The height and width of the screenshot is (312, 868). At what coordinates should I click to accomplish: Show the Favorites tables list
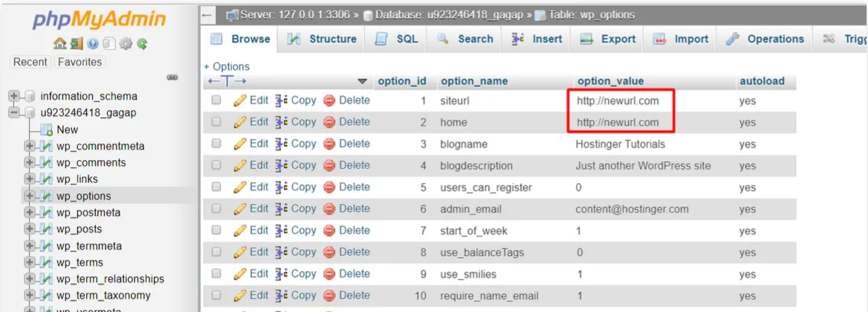pyautogui.click(x=80, y=62)
